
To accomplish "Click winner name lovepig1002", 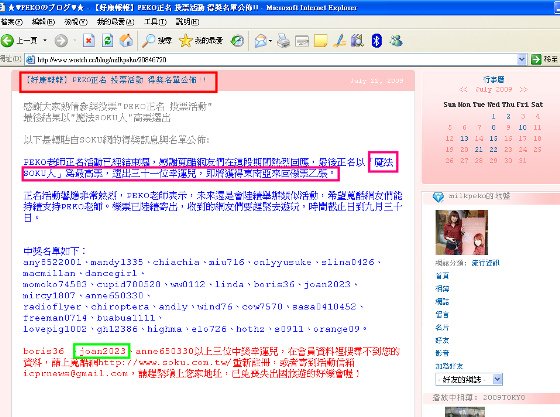I will (55, 329).
